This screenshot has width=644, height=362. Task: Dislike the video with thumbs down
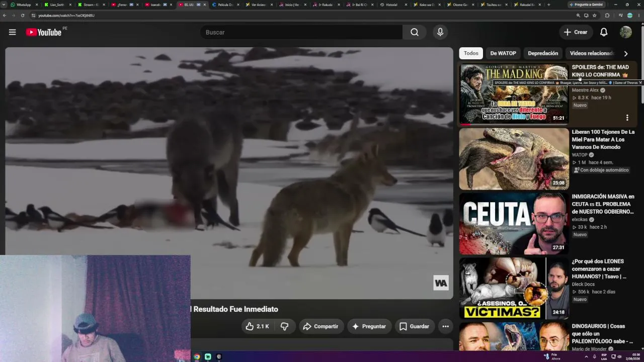point(285,326)
